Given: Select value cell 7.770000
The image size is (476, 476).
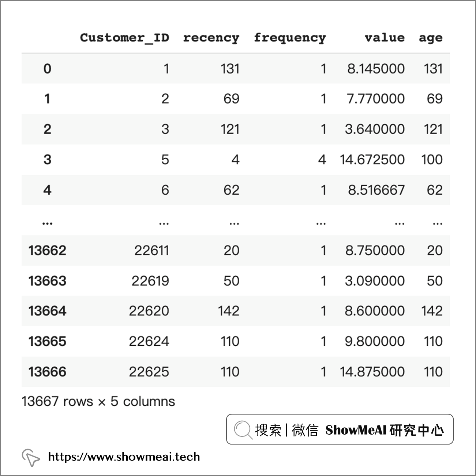Looking at the screenshot, I should 376,99.
